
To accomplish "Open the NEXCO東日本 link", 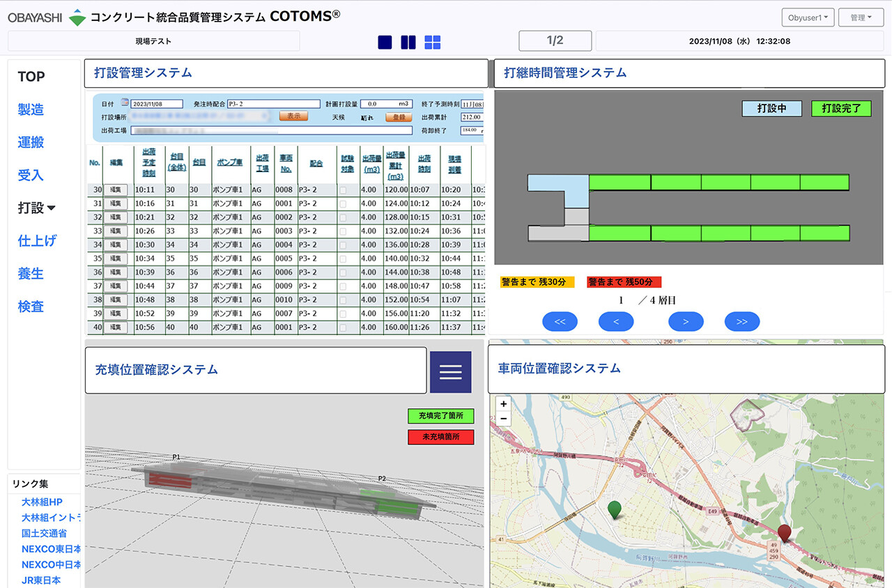I will coord(51,549).
